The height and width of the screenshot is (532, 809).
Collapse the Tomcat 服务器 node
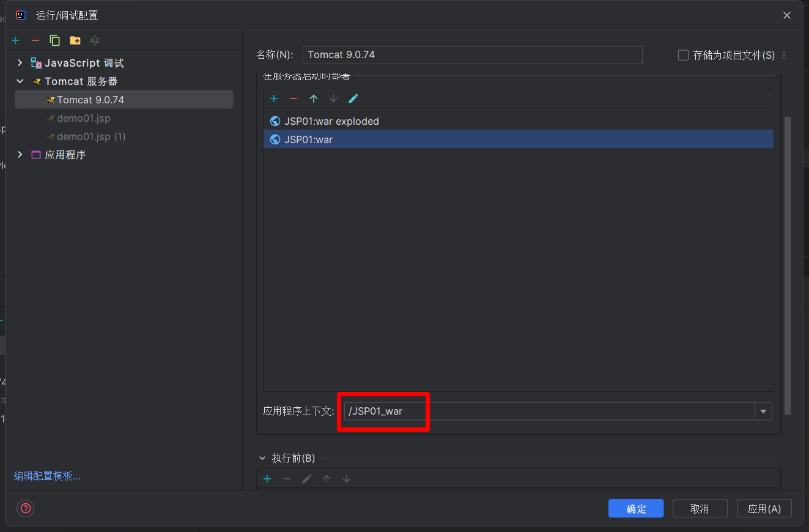(20, 81)
